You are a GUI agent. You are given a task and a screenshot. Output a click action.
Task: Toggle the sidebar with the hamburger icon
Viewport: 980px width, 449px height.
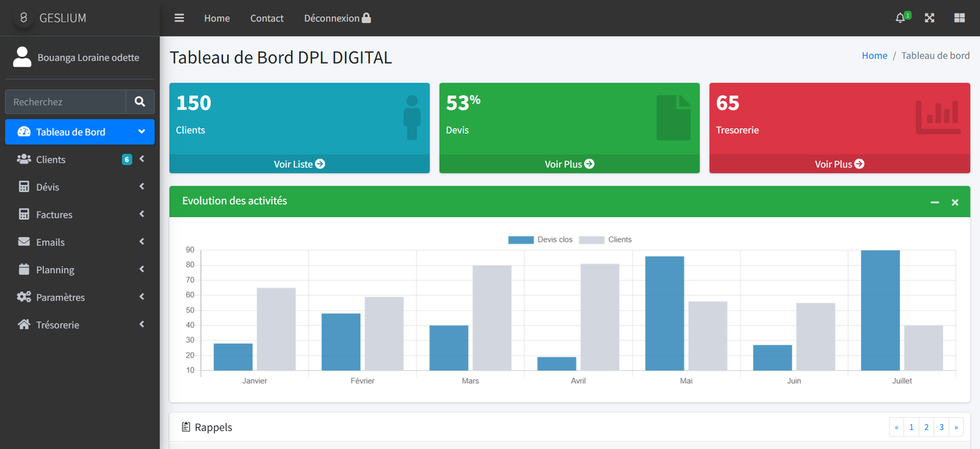(x=179, y=18)
